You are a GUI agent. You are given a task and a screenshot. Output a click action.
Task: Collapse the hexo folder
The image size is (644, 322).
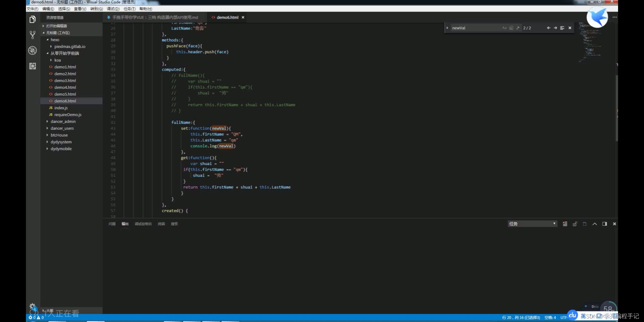pos(72,40)
